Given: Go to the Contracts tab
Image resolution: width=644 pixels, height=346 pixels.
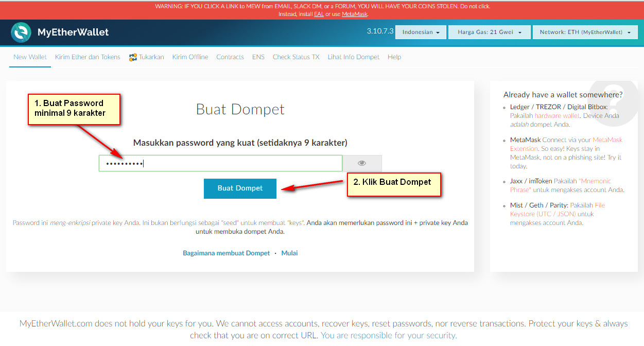Looking at the screenshot, I should pos(230,57).
